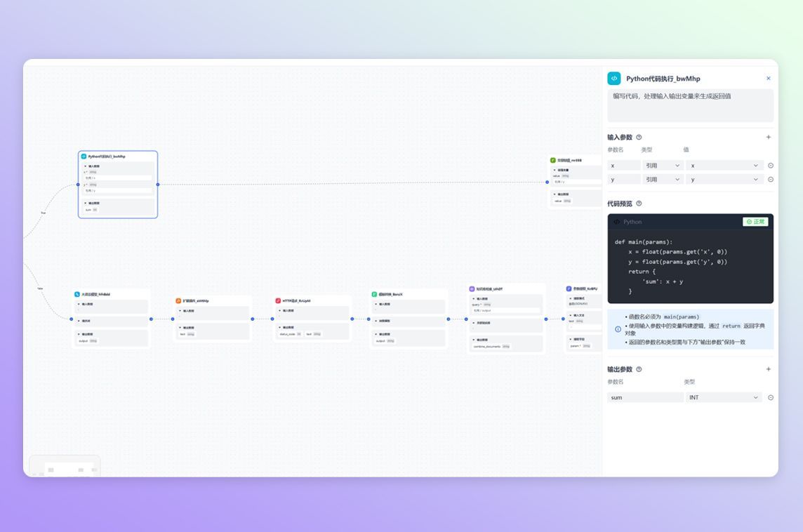This screenshot has width=803, height=532.
Task: Open value dropdown for parameter x
Action: point(724,166)
